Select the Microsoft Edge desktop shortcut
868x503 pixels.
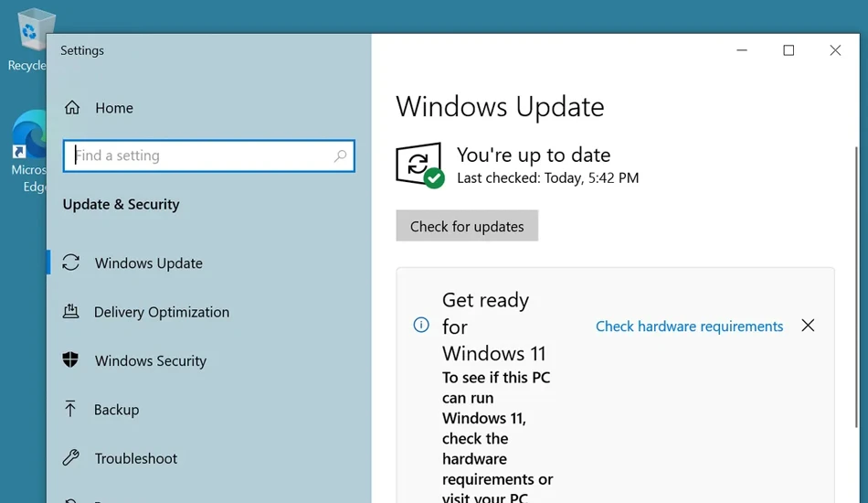coord(29,152)
